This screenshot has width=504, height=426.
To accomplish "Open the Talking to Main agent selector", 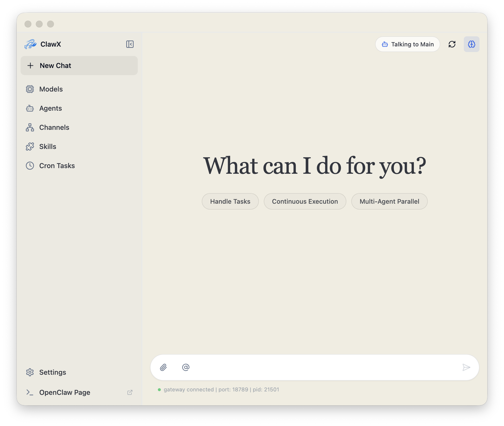I will click(407, 44).
